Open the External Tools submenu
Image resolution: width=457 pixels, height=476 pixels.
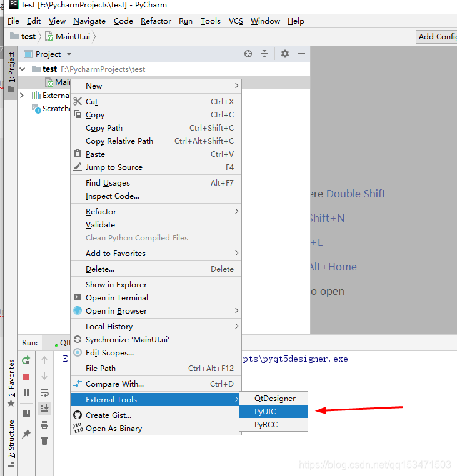[x=156, y=400]
